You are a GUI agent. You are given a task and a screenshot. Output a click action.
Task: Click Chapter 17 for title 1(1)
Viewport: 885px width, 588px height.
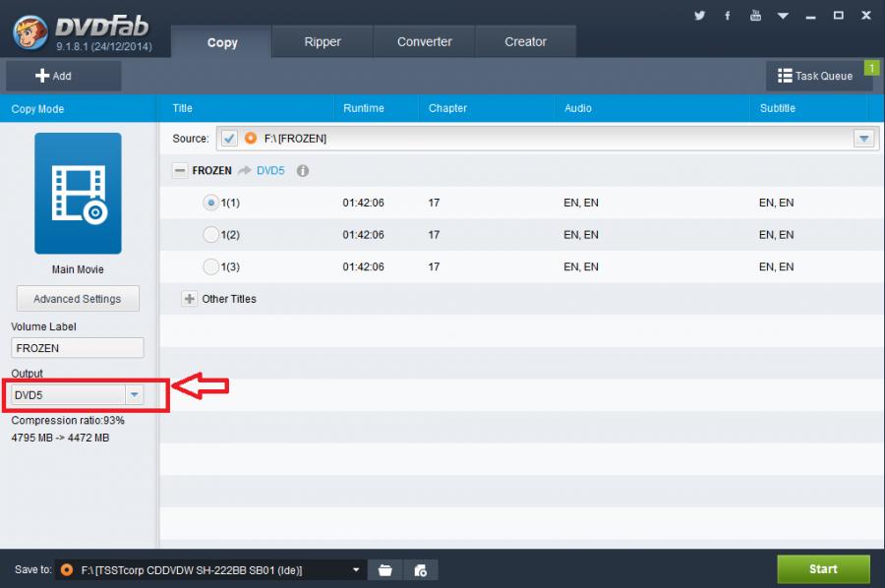coord(434,203)
